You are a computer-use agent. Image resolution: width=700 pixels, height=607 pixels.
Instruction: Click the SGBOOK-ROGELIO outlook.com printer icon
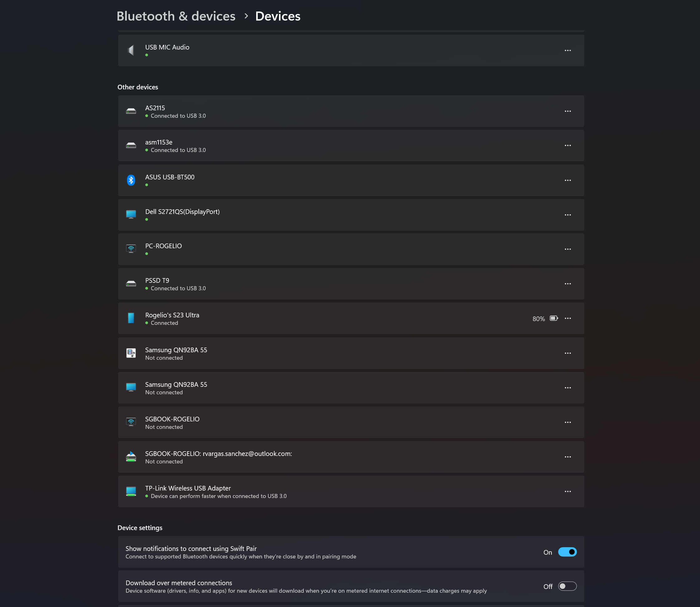point(131,457)
